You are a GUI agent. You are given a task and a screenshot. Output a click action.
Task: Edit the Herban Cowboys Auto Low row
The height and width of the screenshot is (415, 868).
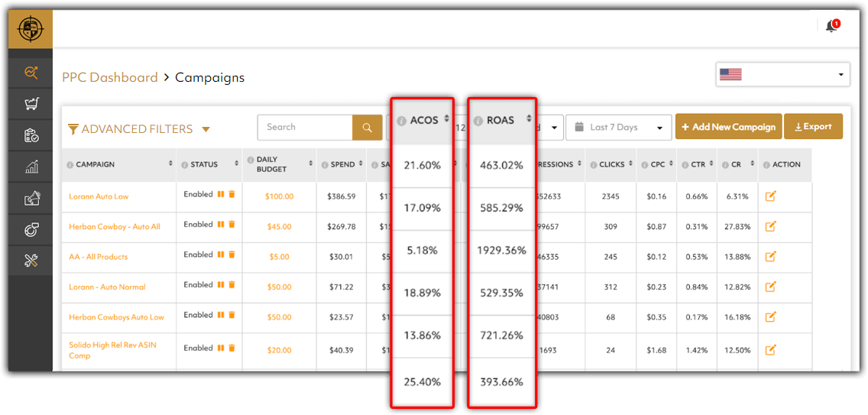pos(770,317)
